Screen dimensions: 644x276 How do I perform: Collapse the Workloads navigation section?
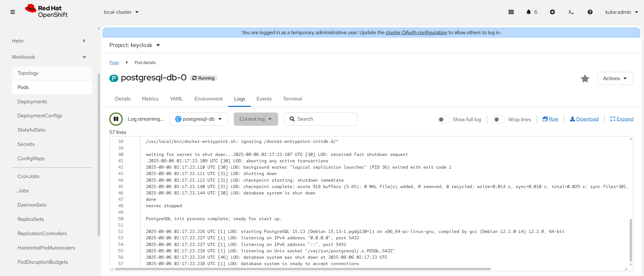(48, 57)
